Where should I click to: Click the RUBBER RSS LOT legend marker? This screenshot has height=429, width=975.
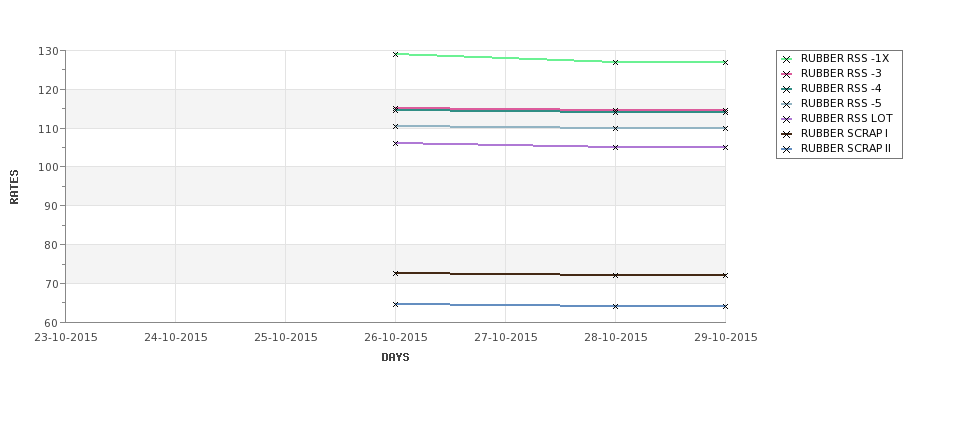[787, 119]
